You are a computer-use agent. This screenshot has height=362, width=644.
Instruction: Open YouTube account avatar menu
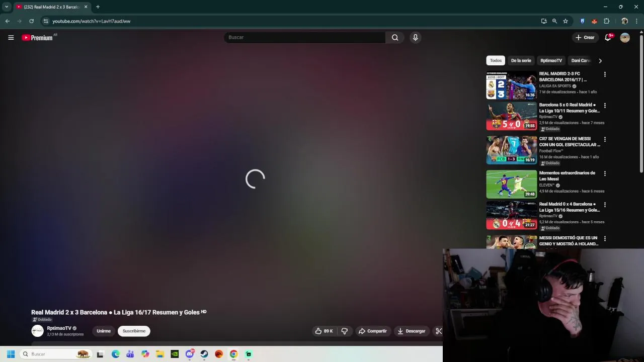(625, 38)
